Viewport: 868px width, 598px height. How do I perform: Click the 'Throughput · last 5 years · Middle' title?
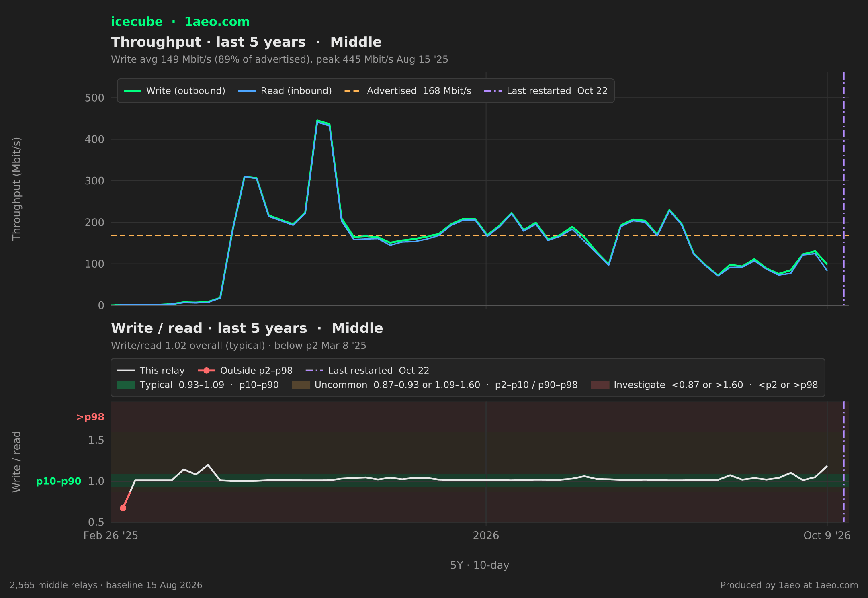pyautogui.click(x=246, y=42)
